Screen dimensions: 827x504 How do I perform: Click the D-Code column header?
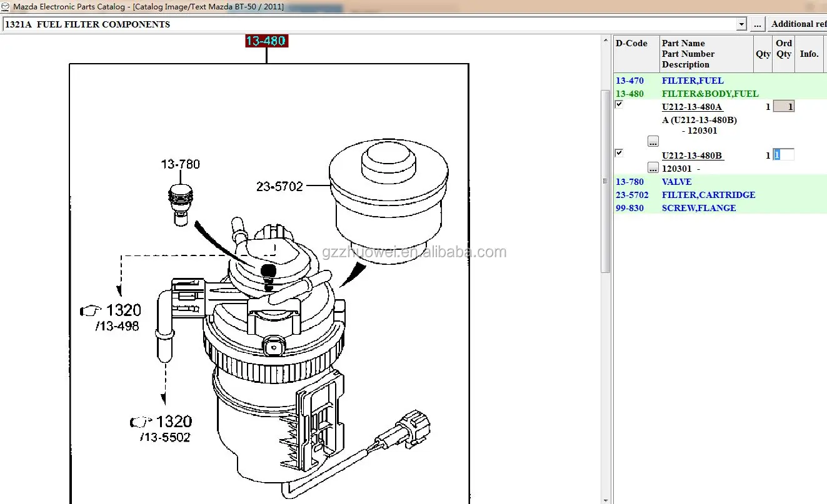pyautogui.click(x=636, y=54)
